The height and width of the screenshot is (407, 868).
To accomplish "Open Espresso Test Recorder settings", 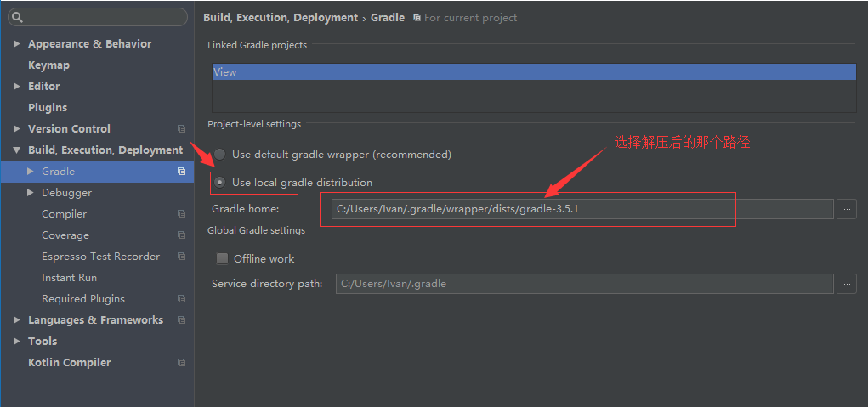I will [x=101, y=257].
